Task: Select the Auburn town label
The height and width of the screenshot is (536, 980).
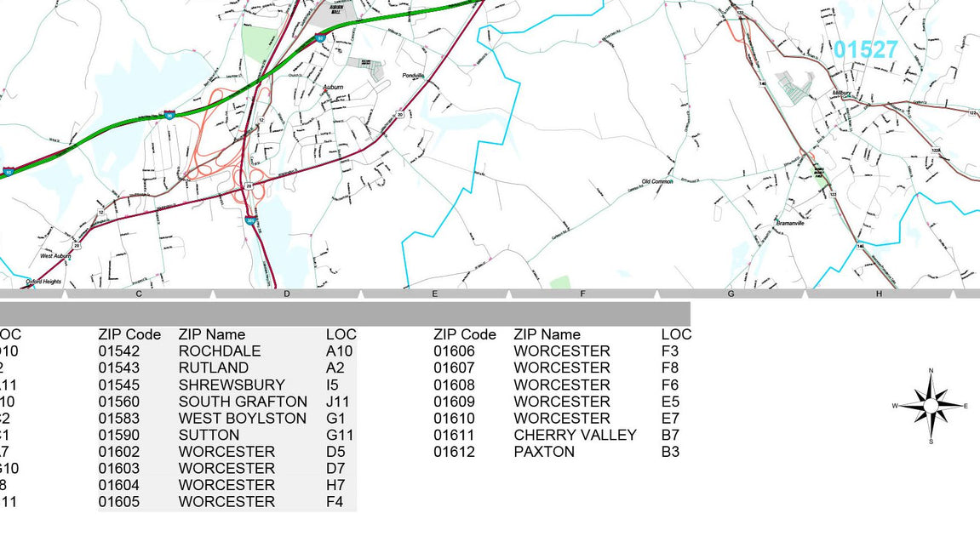Action: click(332, 87)
